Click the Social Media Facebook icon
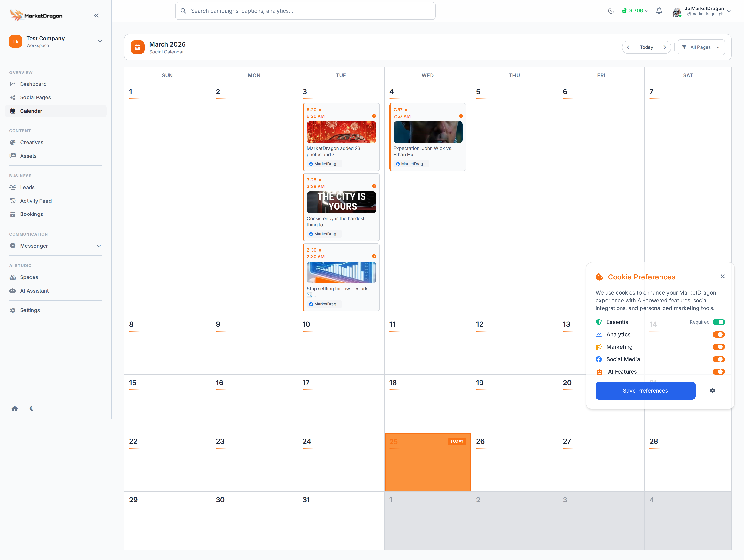Image resolution: width=744 pixels, height=560 pixels. coord(599,359)
